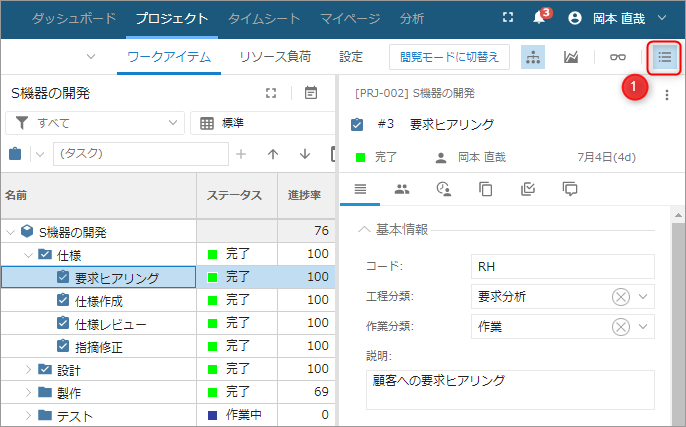Open the notifications bell icon
The image size is (686, 427).
click(x=539, y=18)
